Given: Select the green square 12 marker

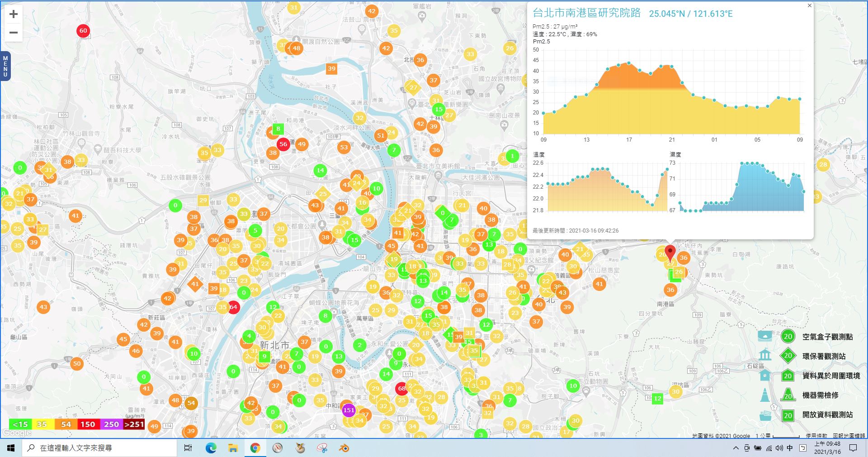Looking at the screenshot, I should 657,399.
